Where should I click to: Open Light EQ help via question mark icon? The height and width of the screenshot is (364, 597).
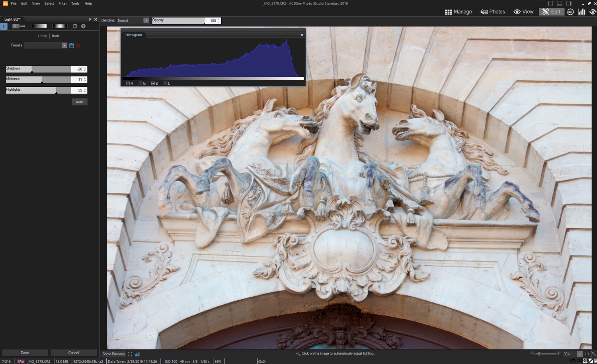[83, 26]
